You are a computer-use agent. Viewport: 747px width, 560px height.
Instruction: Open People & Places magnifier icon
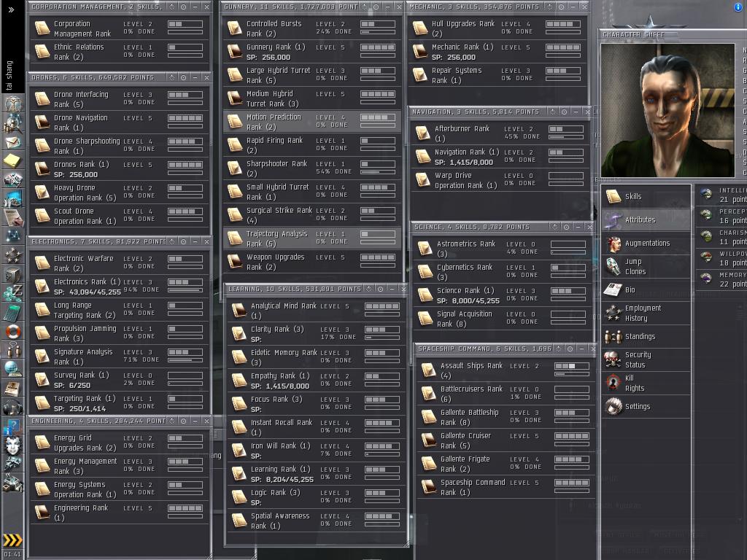pyautogui.click(x=13, y=123)
